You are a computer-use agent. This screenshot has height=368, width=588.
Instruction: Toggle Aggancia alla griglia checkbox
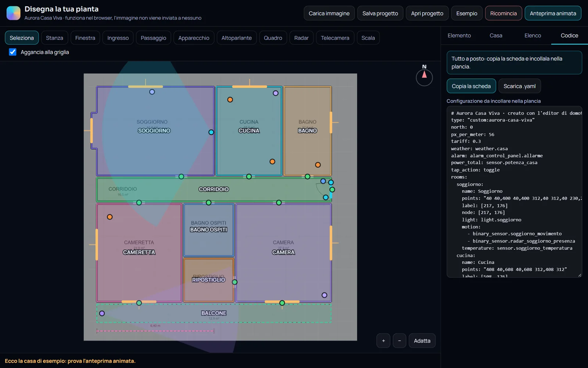(12, 52)
